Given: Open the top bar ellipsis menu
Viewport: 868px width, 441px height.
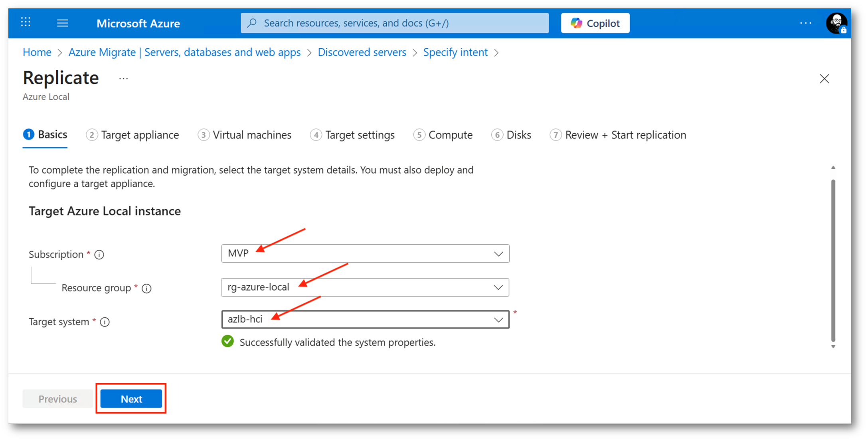Looking at the screenshot, I should 805,23.
